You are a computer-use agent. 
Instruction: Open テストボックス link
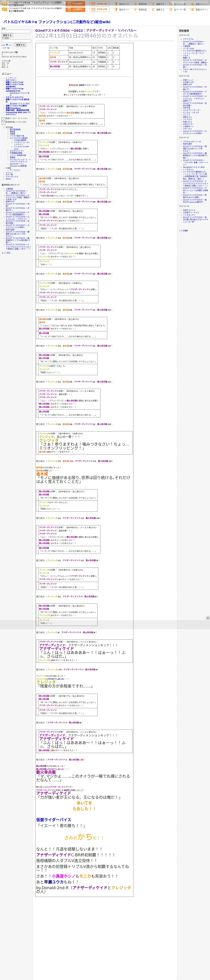[x=12, y=177]
